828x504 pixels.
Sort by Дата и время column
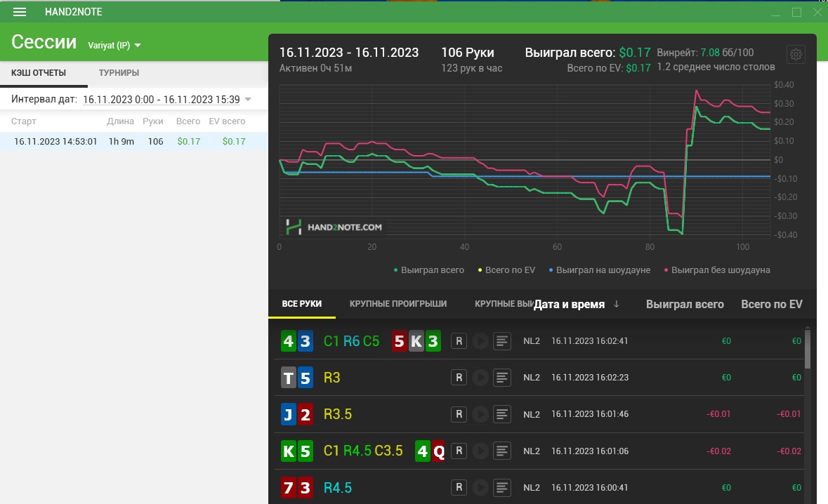pyautogui.click(x=570, y=304)
